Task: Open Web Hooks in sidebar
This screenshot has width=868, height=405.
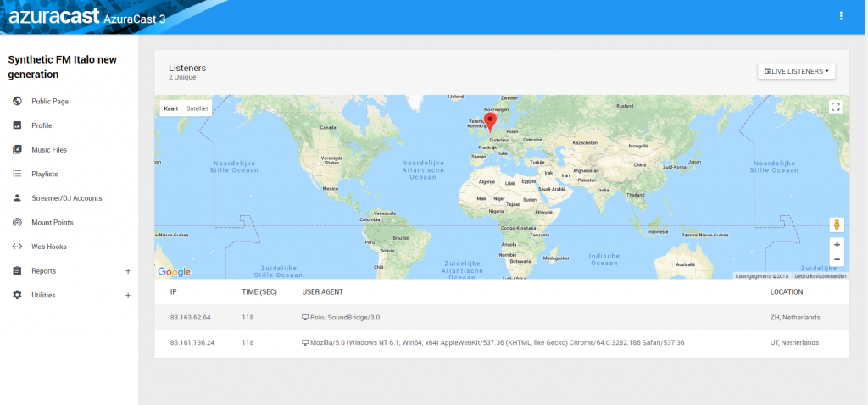Action: point(48,247)
